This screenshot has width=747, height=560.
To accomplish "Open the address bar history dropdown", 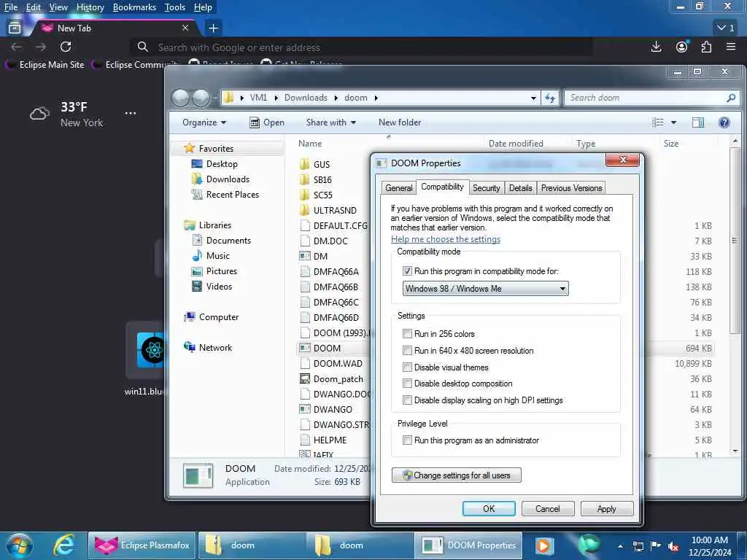I will pos(533,98).
